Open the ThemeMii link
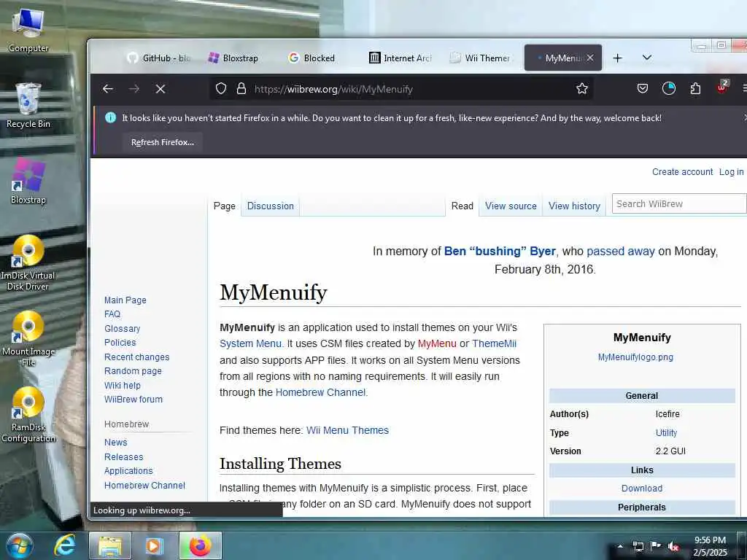The image size is (747, 560). point(494,343)
